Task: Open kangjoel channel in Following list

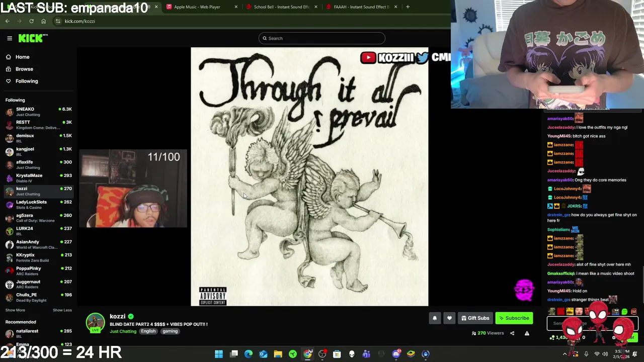Action: [39, 151]
